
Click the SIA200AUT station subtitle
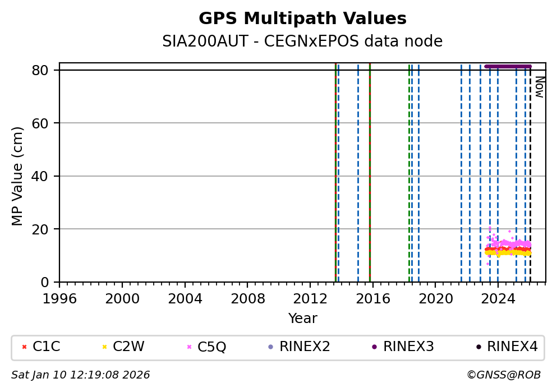click(302, 41)
